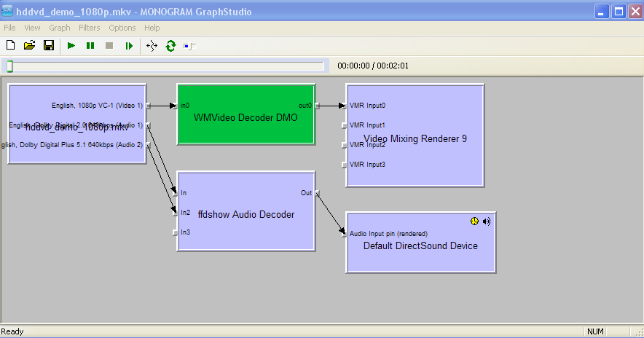Minimize the GraphStudio window
The width and height of the screenshot is (644, 338).
pyautogui.click(x=602, y=12)
